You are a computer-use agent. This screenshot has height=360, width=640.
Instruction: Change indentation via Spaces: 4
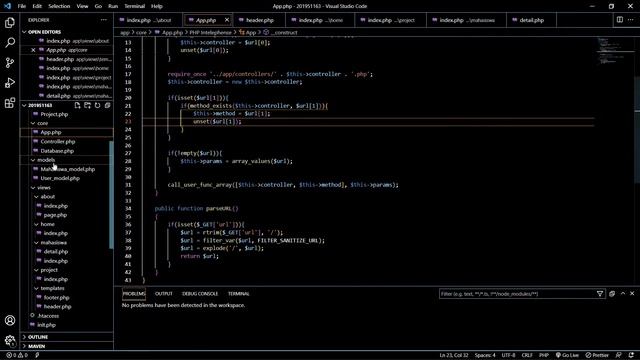(485, 355)
